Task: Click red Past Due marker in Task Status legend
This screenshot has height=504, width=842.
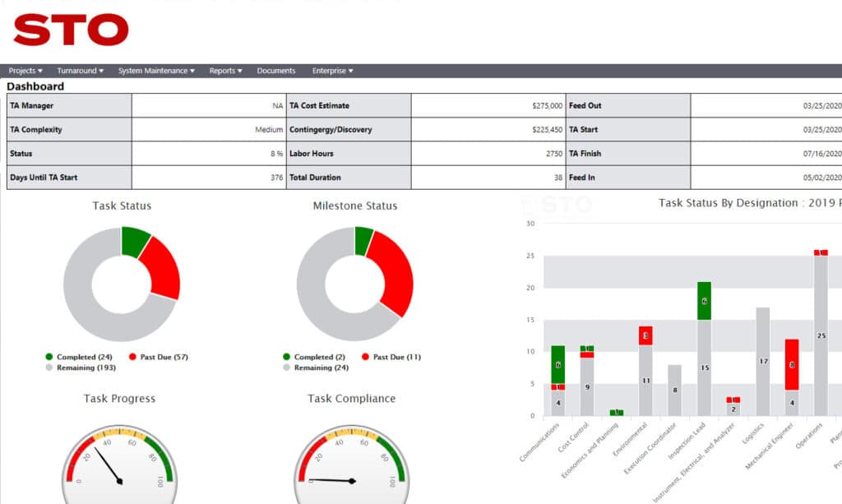Action: [x=133, y=357]
